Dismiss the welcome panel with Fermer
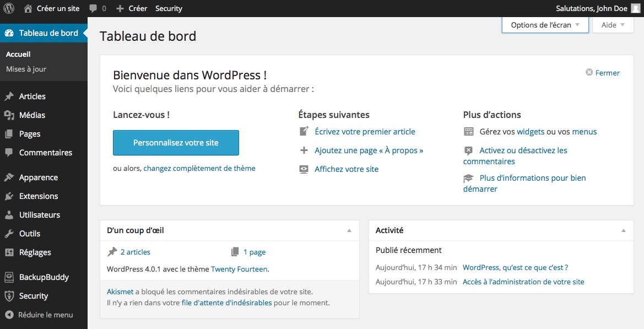Viewport: 644px width, 329px height. coord(603,73)
